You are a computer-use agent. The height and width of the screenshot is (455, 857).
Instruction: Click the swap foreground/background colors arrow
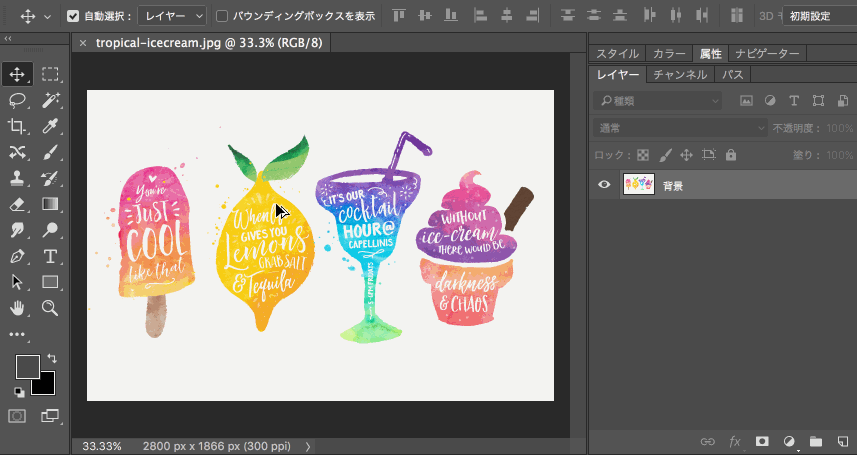(52, 358)
